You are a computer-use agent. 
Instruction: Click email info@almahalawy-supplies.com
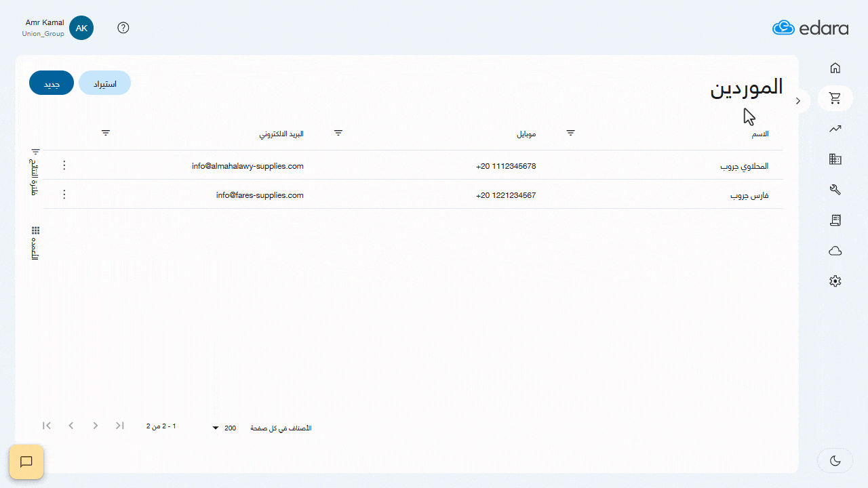click(x=248, y=166)
